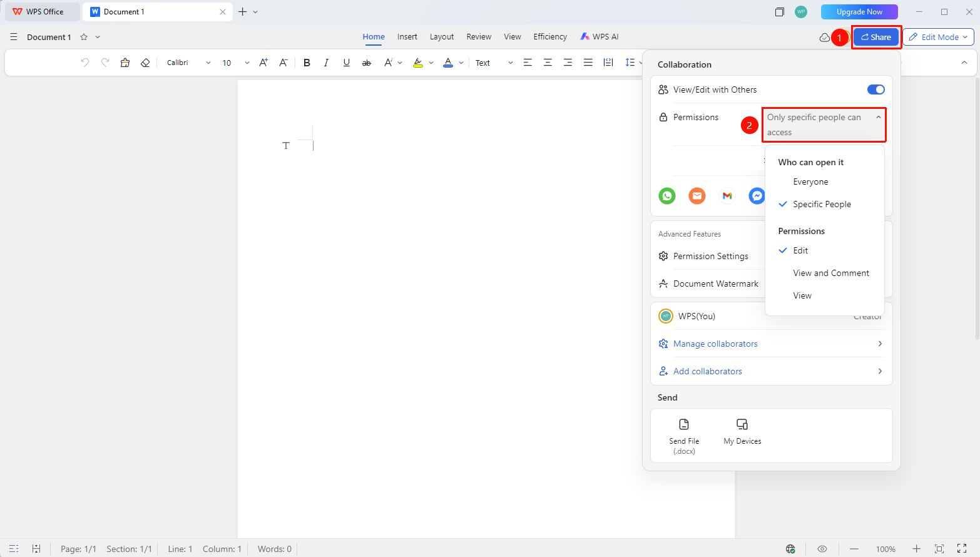Open the WPS AI tab
The height and width of the screenshot is (557, 980).
point(599,37)
